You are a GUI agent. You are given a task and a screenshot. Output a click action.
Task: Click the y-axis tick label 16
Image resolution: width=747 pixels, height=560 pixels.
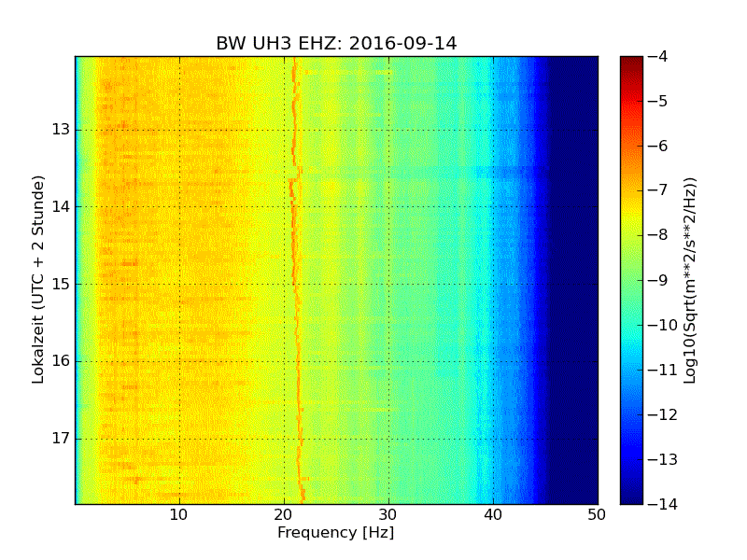pos(61,361)
